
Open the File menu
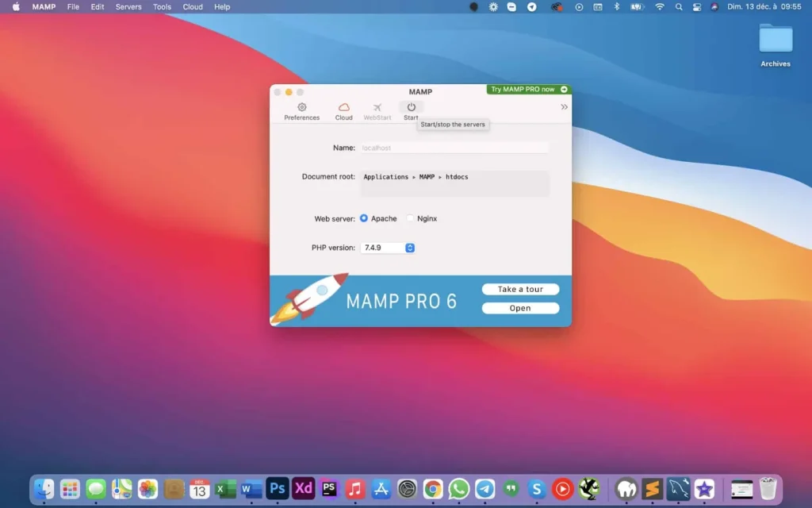[x=73, y=6]
